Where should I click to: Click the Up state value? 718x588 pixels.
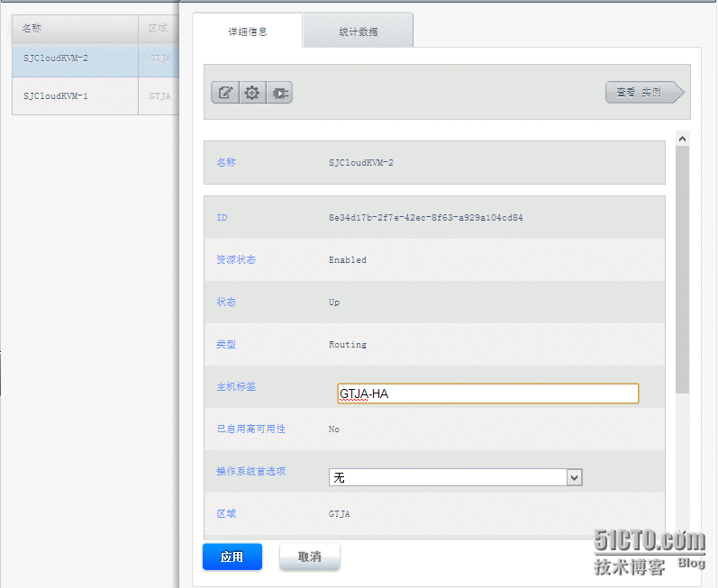click(334, 303)
